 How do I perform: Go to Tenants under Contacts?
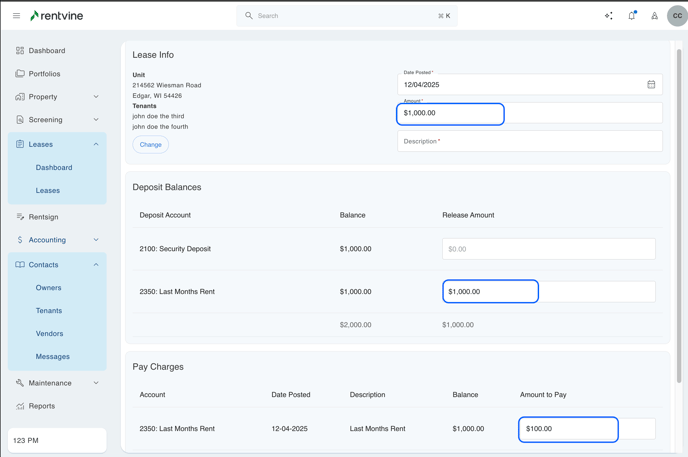pos(49,311)
